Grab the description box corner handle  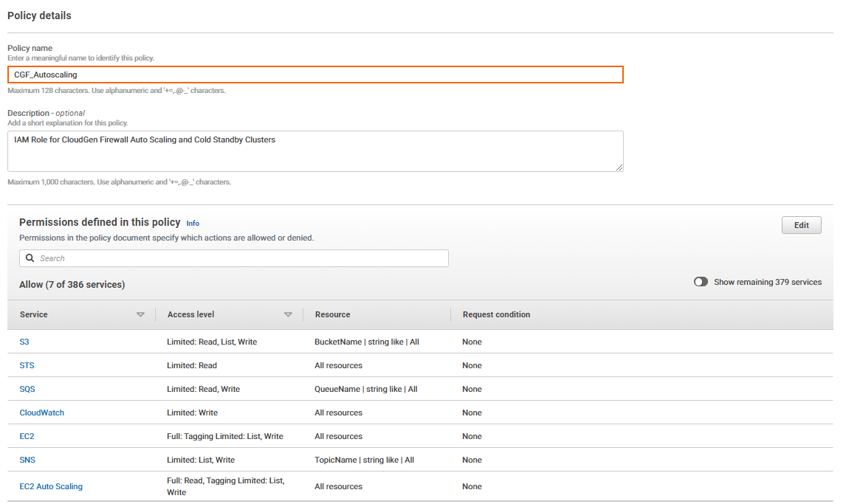coord(619,168)
